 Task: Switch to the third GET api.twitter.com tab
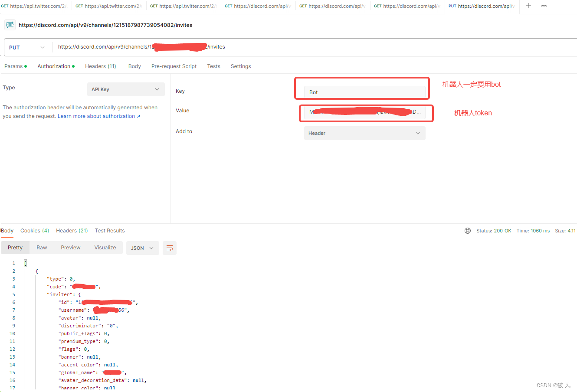click(x=183, y=6)
